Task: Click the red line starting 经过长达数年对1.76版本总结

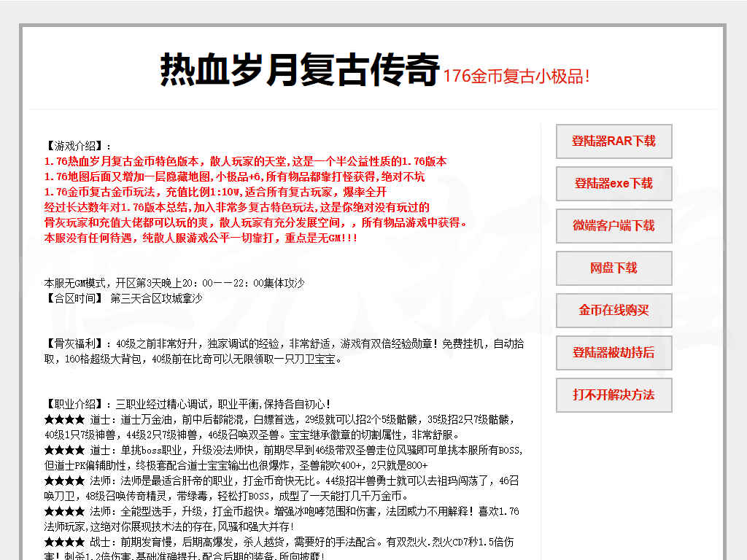Action: coord(237,207)
